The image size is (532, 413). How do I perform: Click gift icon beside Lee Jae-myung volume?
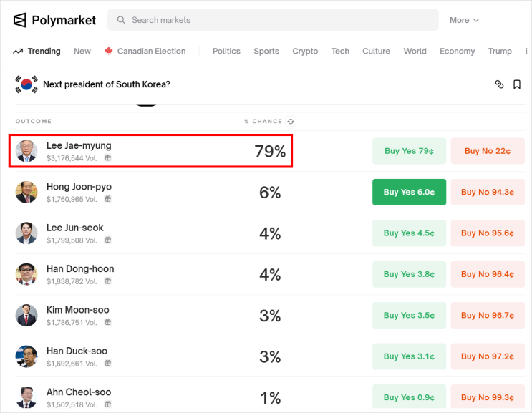(108, 157)
